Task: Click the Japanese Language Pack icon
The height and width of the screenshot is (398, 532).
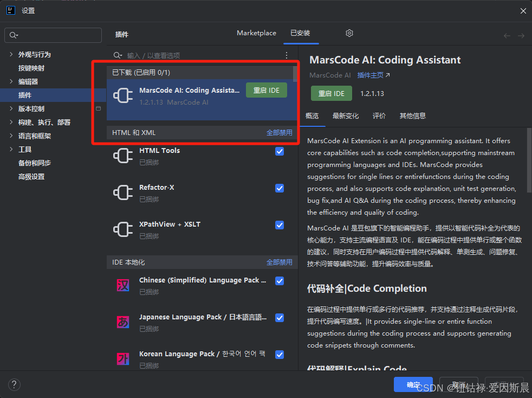Action: (x=123, y=322)
